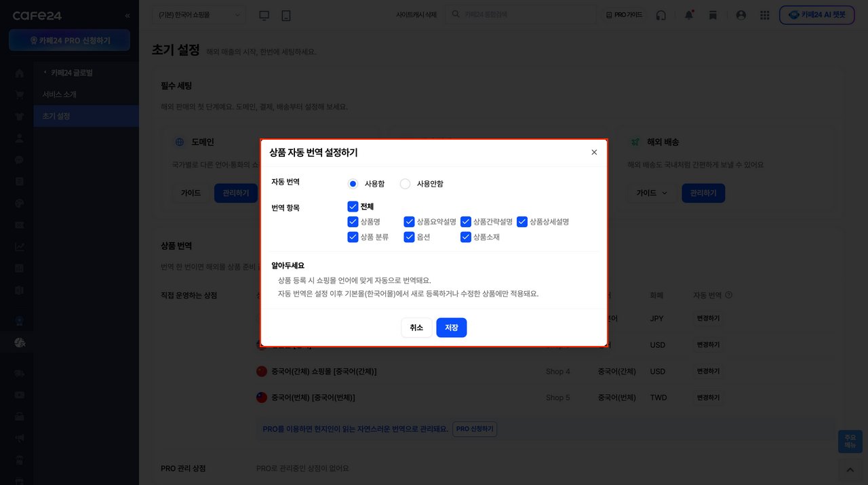Click the PRO 신청하기 button below the table
Screen dimensions: 868x485
tap(475, 429)
